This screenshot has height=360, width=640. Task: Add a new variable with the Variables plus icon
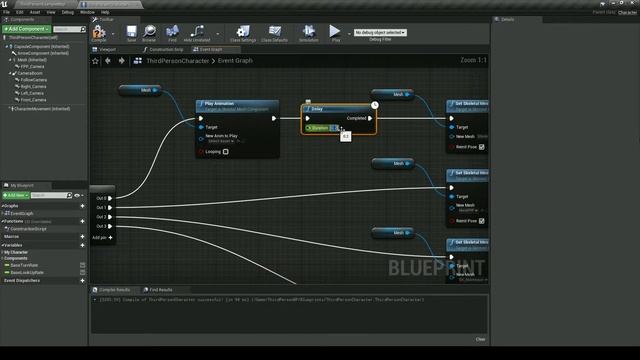(82, 245)
